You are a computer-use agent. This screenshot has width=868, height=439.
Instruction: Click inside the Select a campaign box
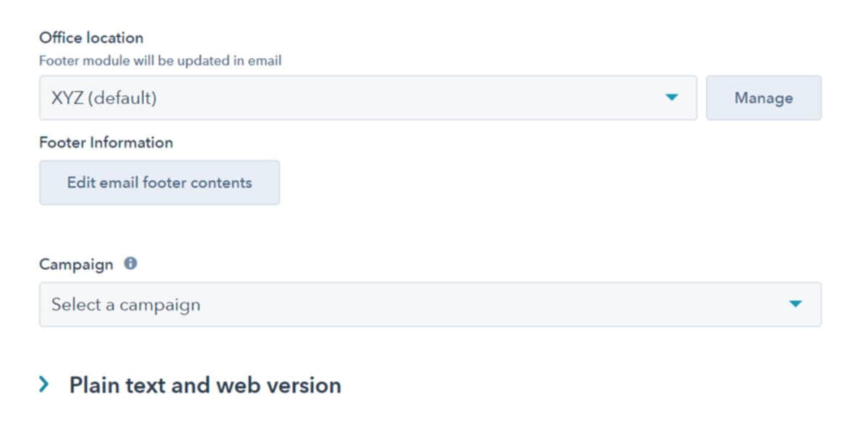pos(289,304)
